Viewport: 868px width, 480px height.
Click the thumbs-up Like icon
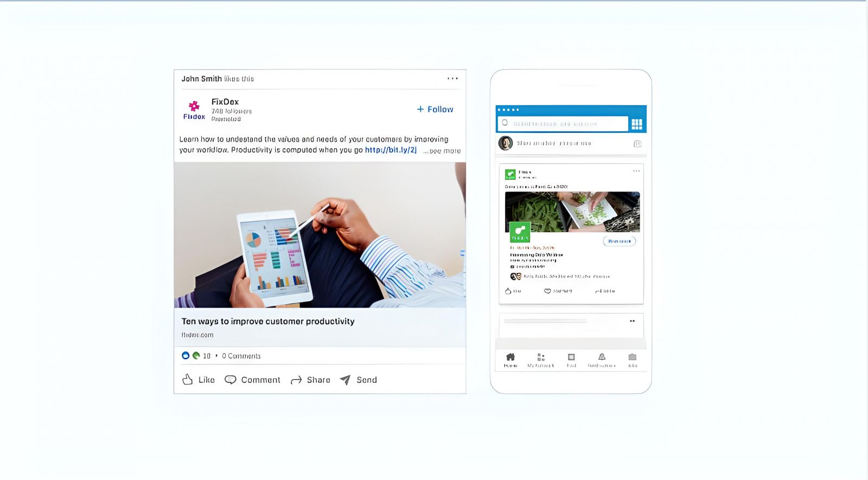188,380
